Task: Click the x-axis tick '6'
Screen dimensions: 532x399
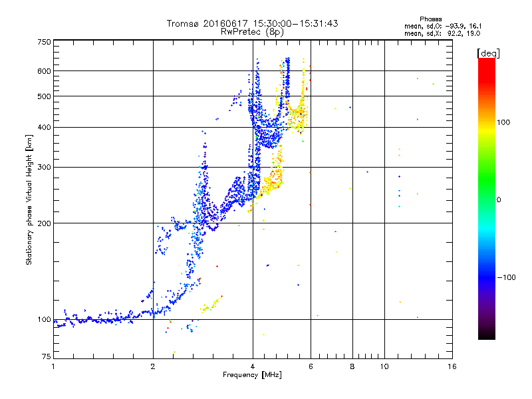Action: click(x=311, y=366)
